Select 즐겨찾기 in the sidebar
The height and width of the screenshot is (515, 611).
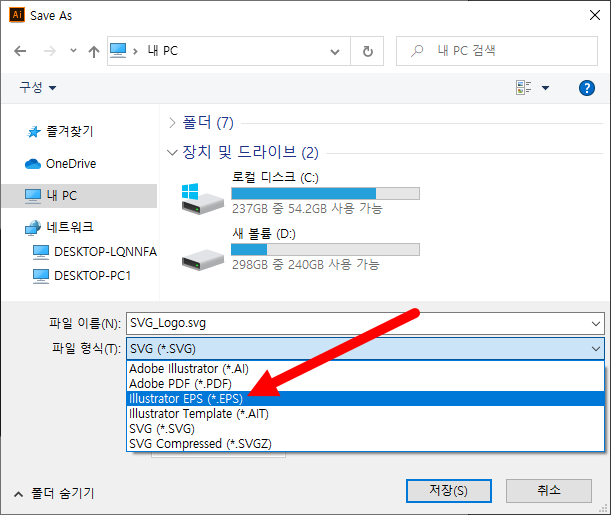(x=60, y=132)
